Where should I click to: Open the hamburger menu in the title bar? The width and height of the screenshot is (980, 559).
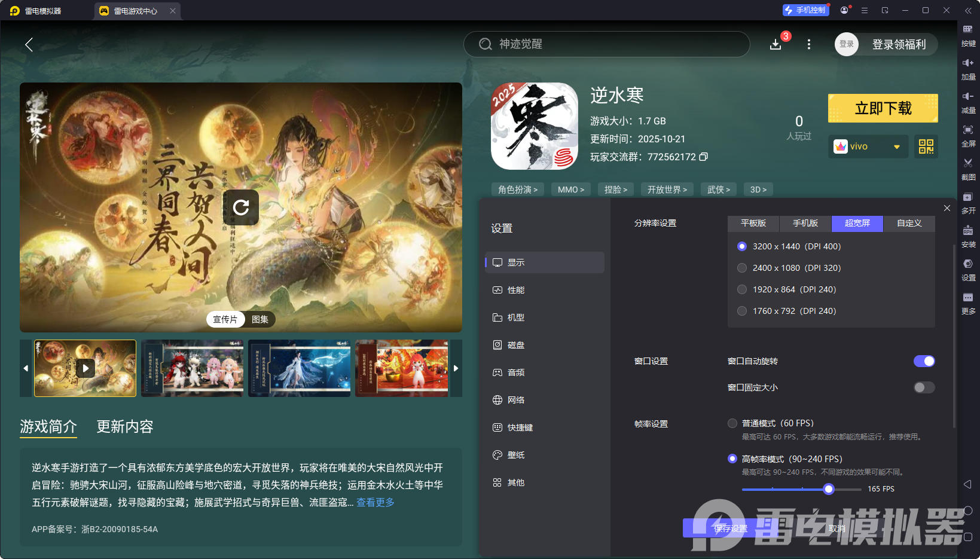click(865, 10)
